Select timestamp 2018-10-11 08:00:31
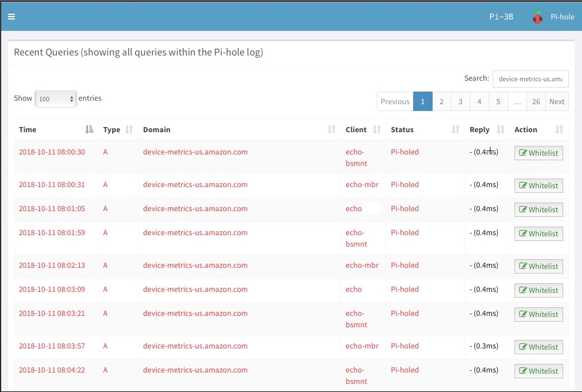Viewport: 582px width, 392px height. [52, 184]
